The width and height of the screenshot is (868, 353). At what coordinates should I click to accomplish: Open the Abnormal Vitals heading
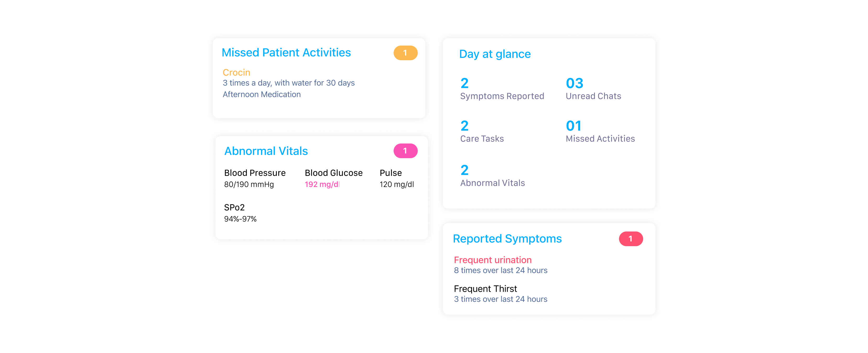[x=266, y=151]
